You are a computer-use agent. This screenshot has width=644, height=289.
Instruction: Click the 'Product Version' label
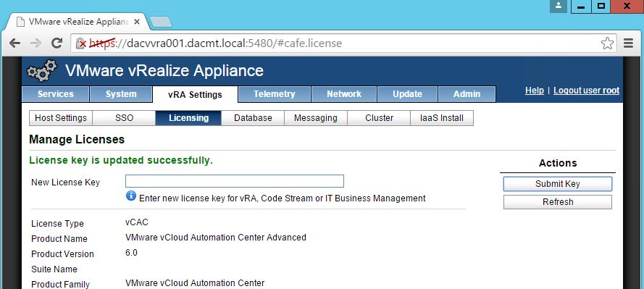click(x=62, y=254)
